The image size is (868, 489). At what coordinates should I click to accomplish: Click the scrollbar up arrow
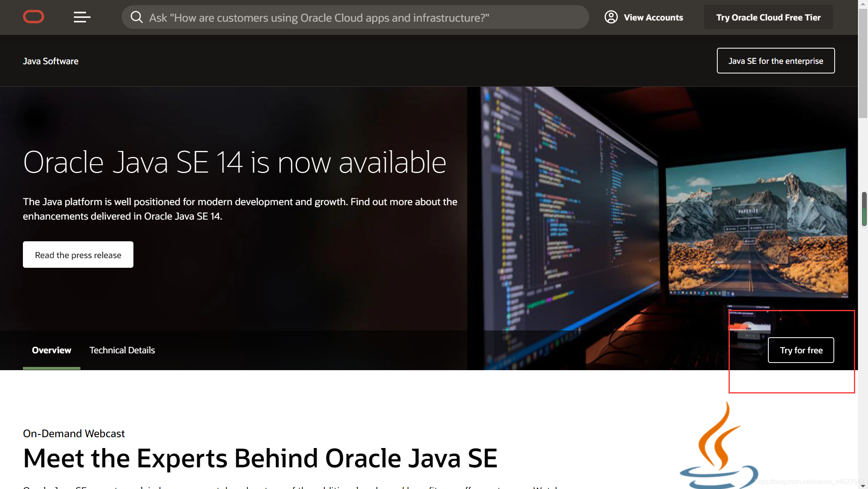(x=863, y=4)
